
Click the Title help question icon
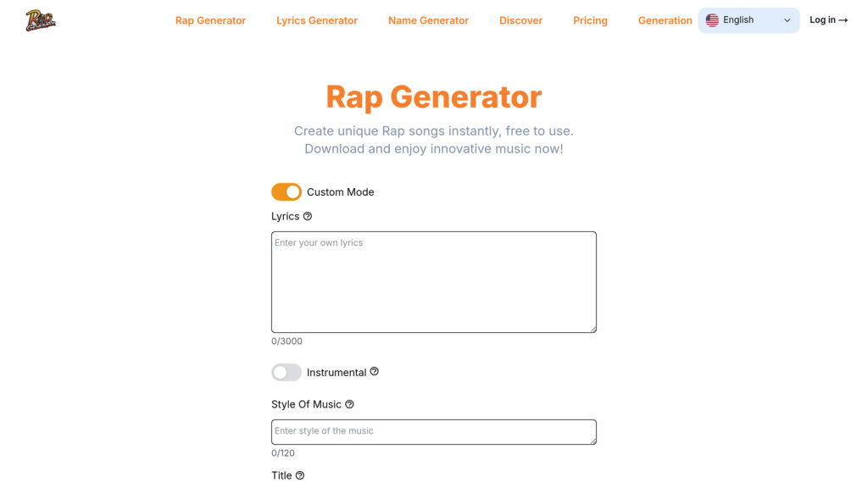(x=300, y=475)
